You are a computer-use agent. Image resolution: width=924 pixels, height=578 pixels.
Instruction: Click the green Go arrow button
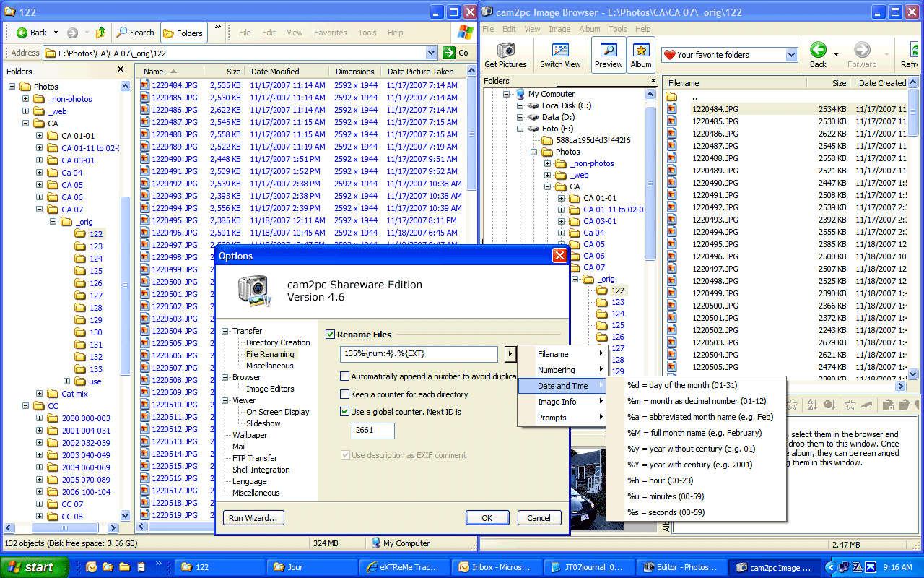[448, 53]
